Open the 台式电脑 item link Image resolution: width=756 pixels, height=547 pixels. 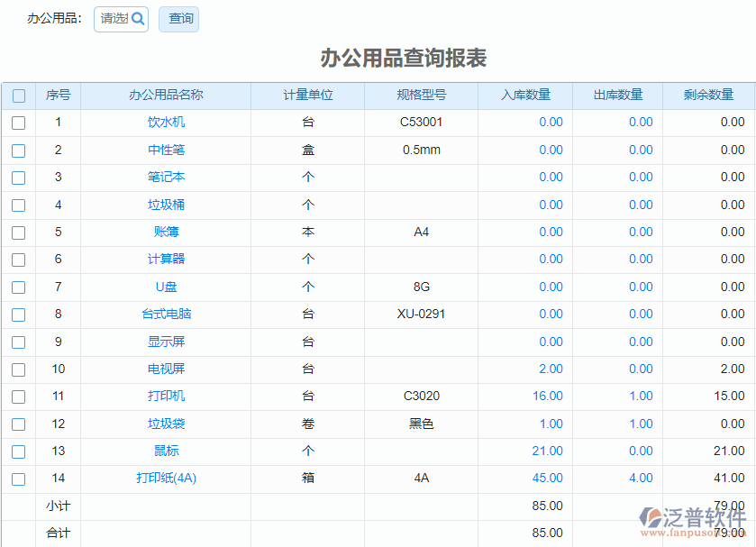[166, 315]
